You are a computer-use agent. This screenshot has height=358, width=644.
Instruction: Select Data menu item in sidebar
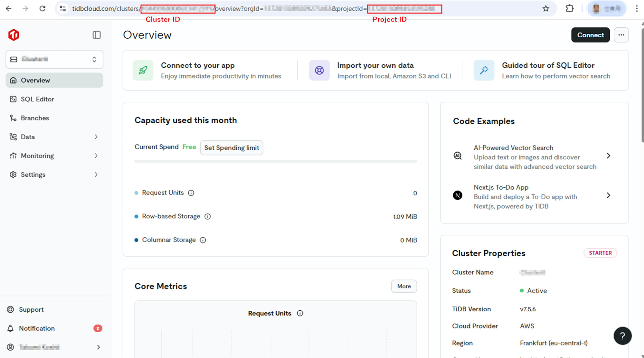(54, 137)
